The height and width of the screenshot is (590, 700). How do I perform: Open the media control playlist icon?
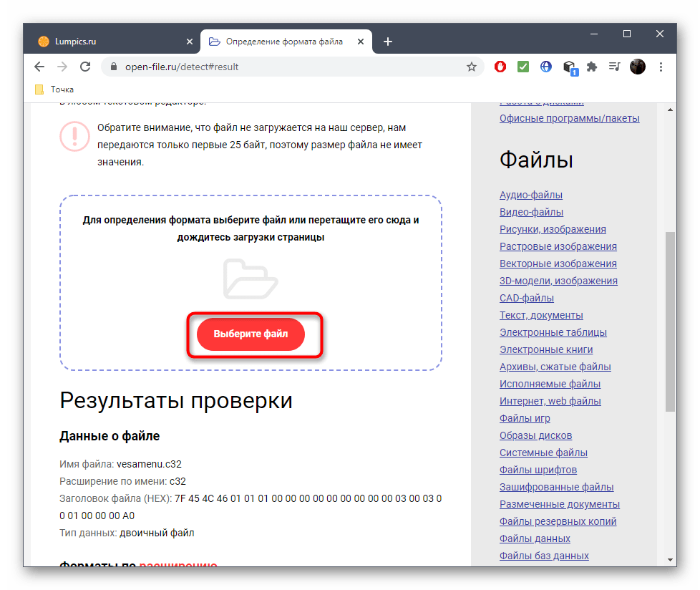614,67
